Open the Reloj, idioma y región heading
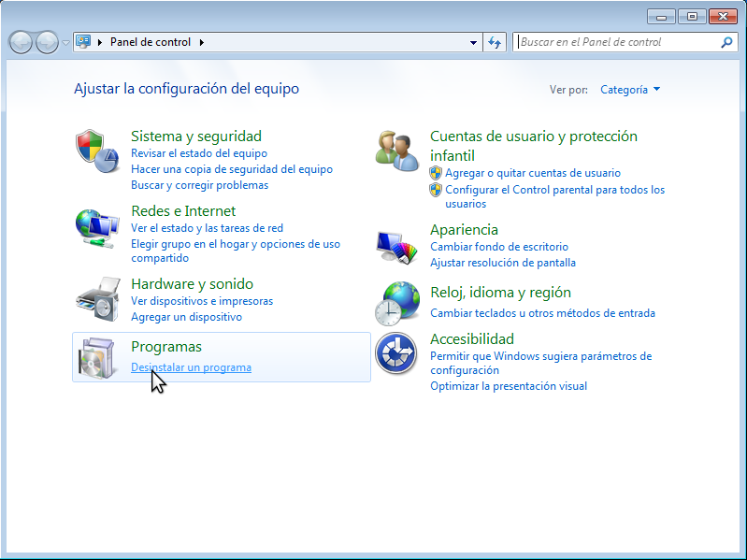 click(500, 293)
